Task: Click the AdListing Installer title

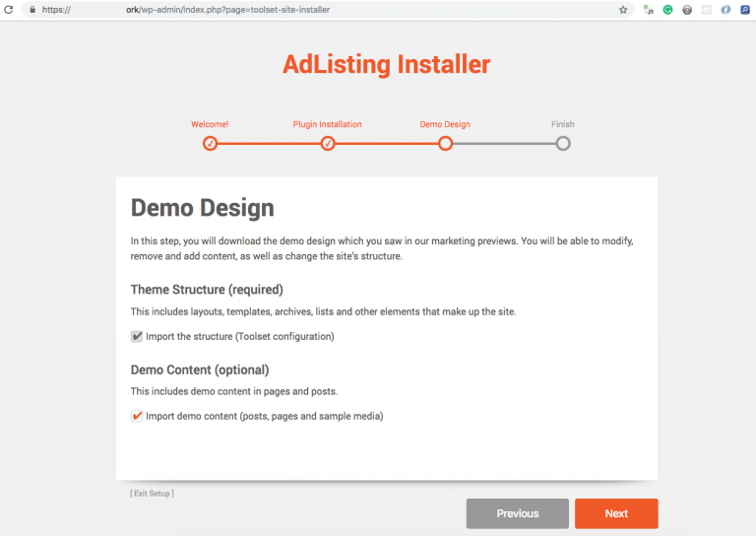Action: 386,64
